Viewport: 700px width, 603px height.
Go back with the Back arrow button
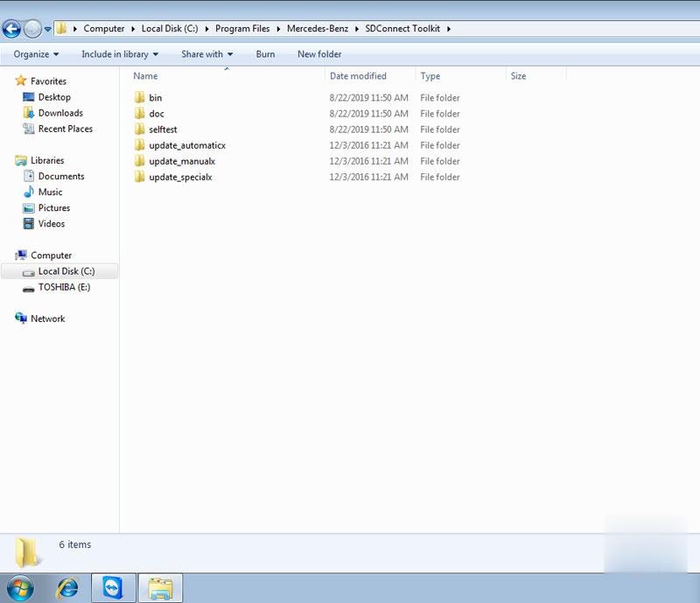pos(11,29)
